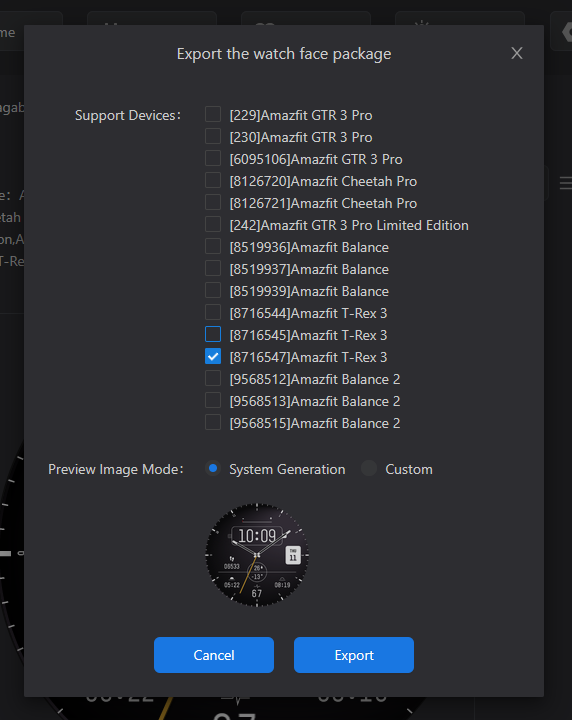Check the [229]Amazfit GTR 3 Pro box
Image resolution: width=572 pixels, height=720 pixels.
click(213, 114)
